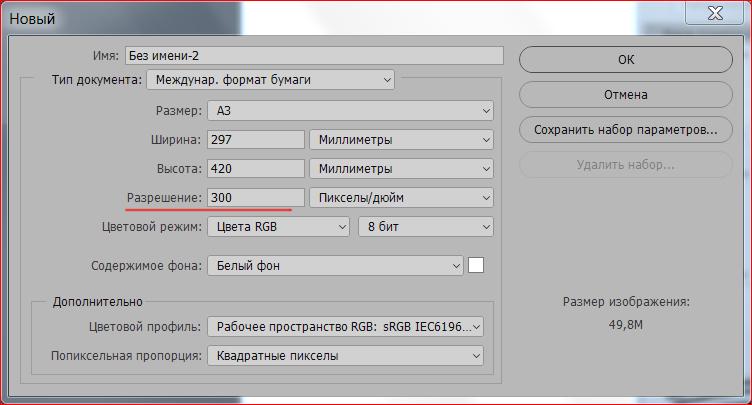Click the Новый title text
The width and height of the screenshot is (752, 405).
point(32,19)
